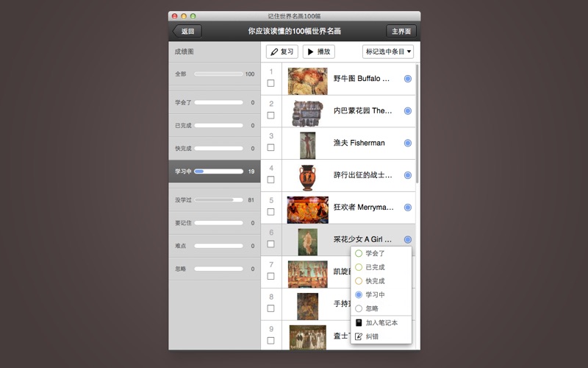Tick the checkbox for item 3 渔夫 Fisherman
The image size is (588, 368).
(x=270, y=147)
